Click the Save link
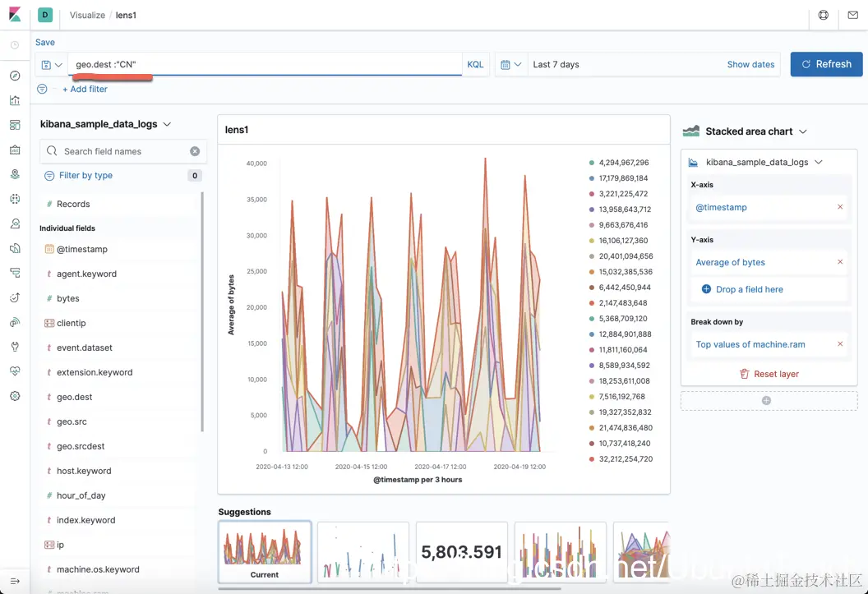Screen dimensions: 868x594 click(x=45, y=42)
